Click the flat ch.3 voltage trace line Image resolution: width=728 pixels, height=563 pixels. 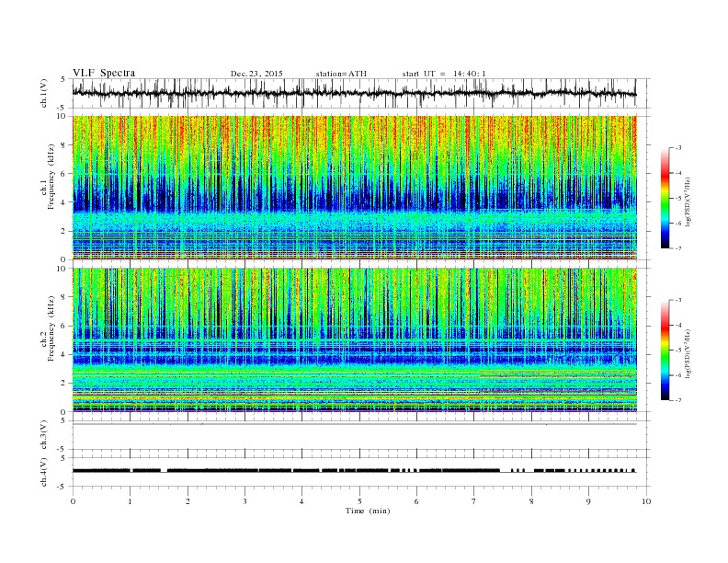[354, 424]
